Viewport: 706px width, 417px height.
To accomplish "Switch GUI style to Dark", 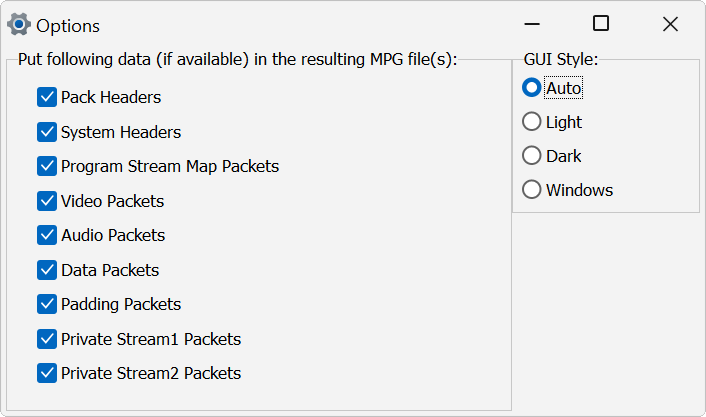I will point(532,156).
